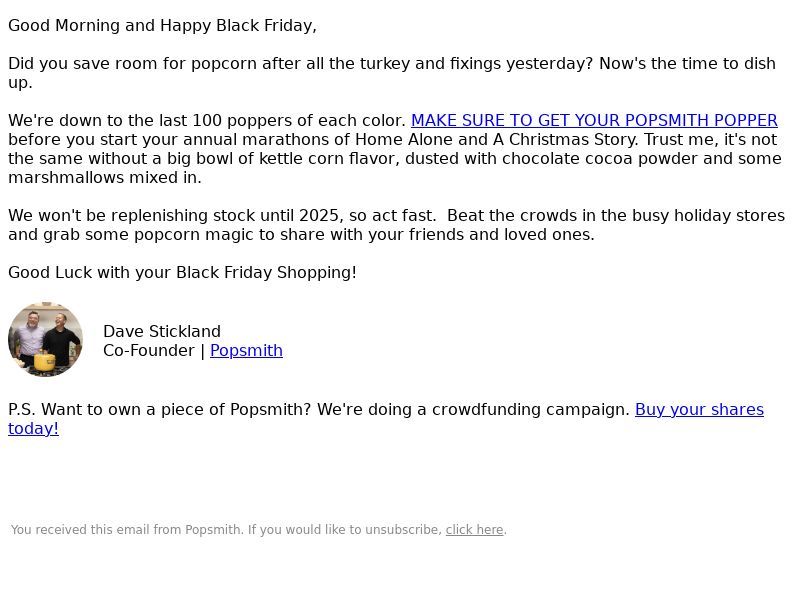This screenshot has width=800, height=600.
Task: Select the Good Luck with Black Friday Shopping line
Action: (182, 272)
